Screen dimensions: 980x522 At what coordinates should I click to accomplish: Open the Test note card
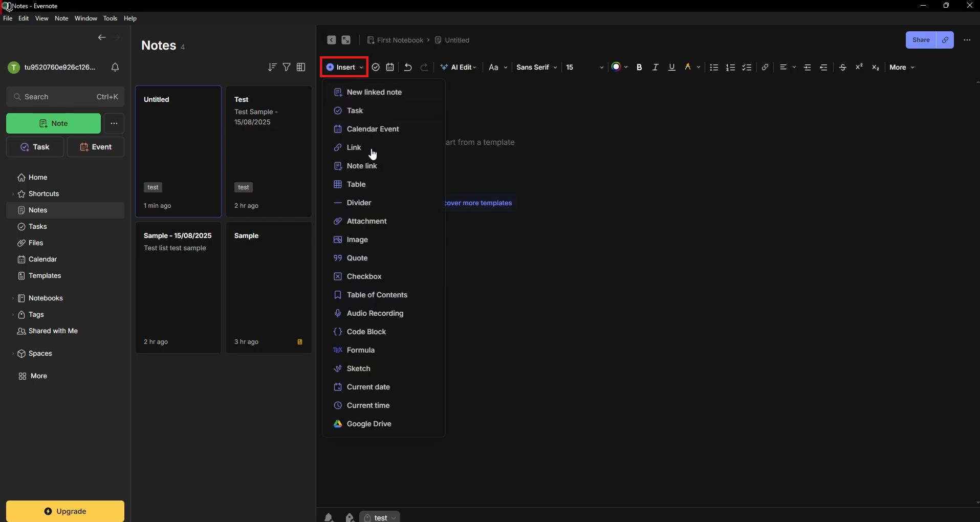(269, 151)
